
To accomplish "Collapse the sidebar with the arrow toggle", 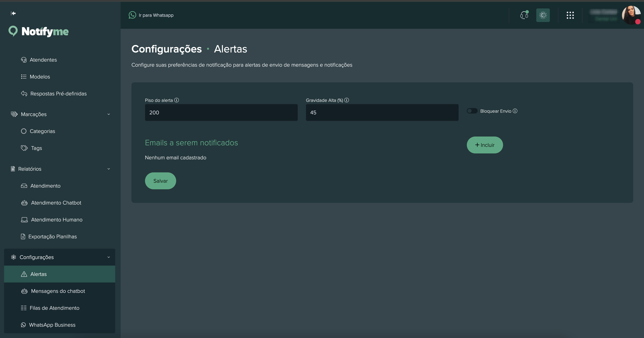I will click(x=13, y=14).
